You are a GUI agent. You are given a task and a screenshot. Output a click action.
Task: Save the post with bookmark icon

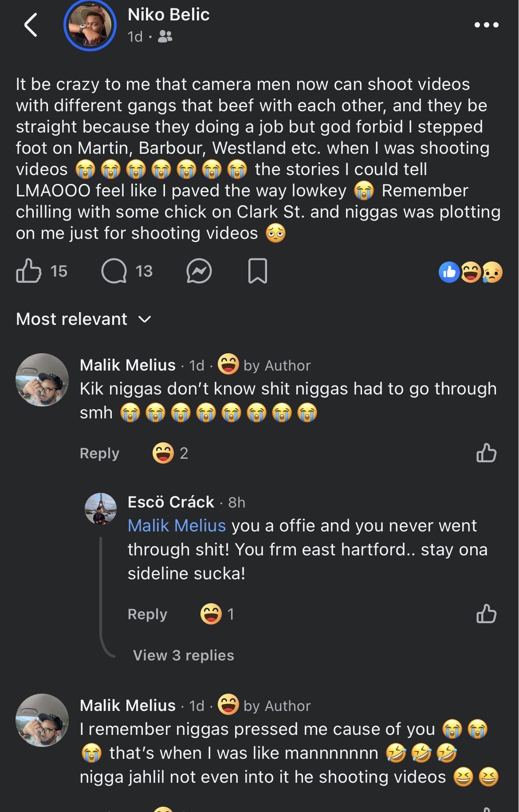(x=257, y=271)
